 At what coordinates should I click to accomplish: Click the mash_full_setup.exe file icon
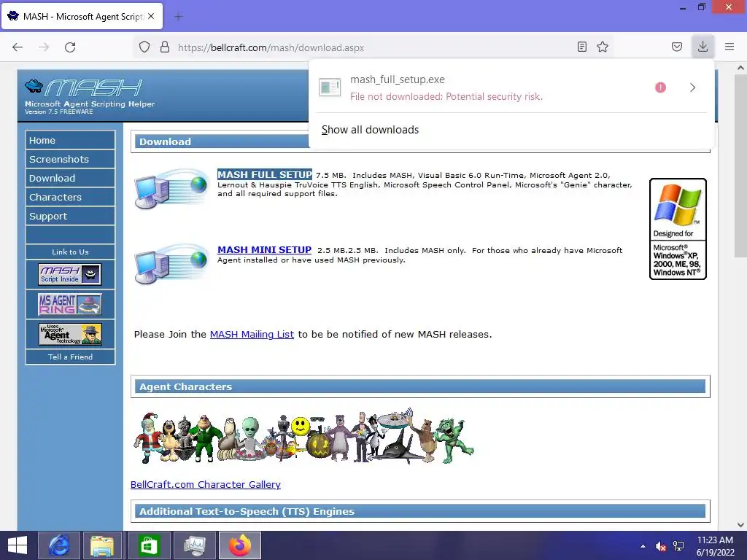pyautogui.click(x=330, y=87)
